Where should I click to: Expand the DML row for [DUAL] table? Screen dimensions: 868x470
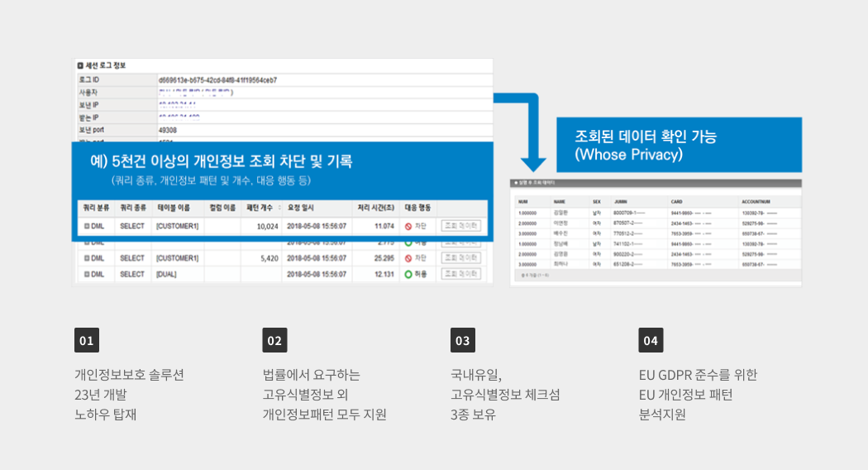tap(87, 274)
